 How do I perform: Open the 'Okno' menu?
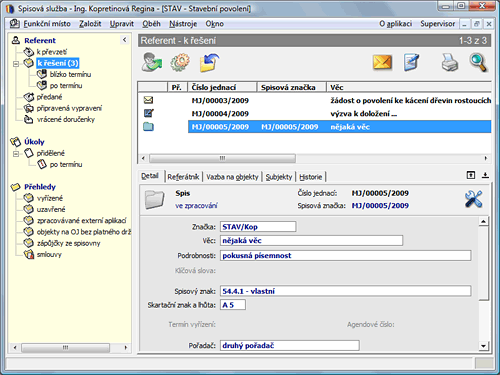[x=214, y=24]
